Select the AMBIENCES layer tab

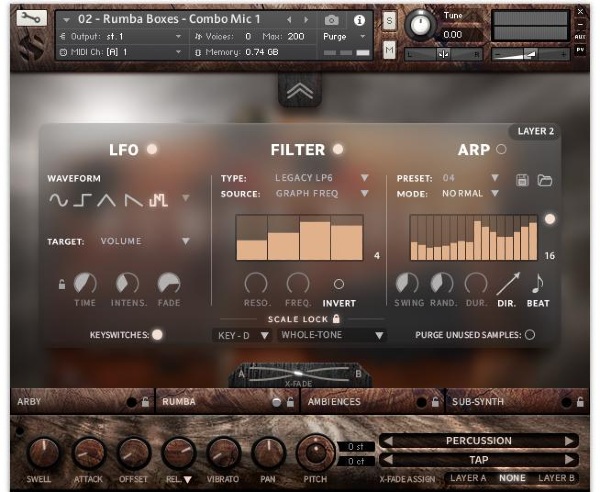(x=372, y=402)
